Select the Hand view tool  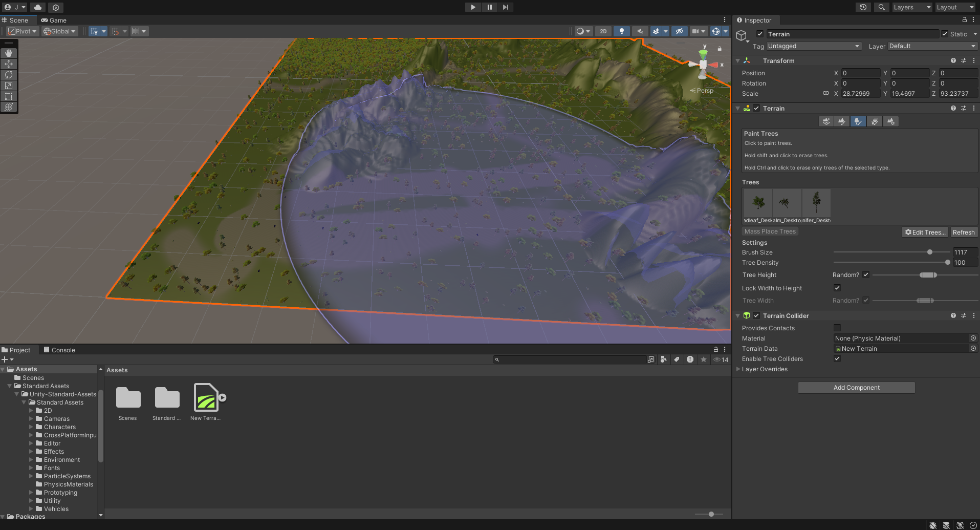point(9,53)
